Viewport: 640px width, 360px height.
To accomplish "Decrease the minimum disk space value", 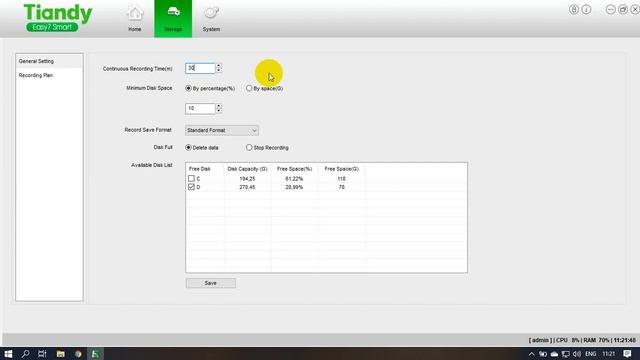I will point(219,111).
